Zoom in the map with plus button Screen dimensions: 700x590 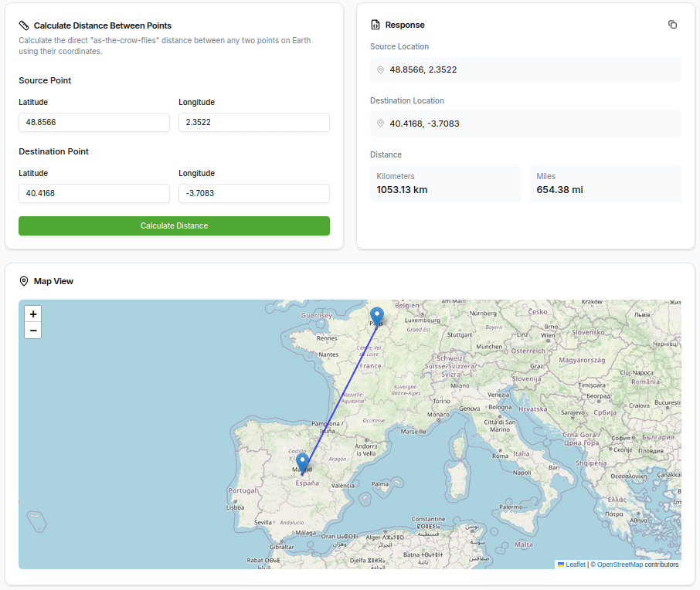click(x=33, y=314)
